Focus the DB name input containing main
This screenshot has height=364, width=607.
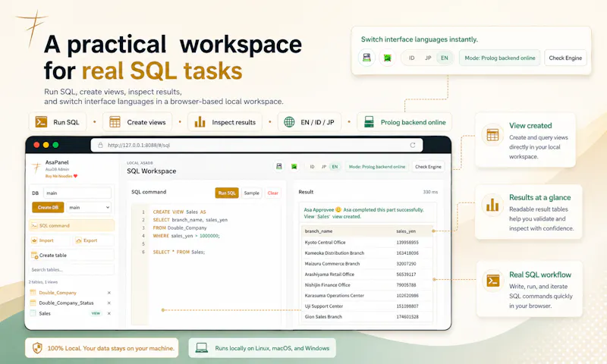pyautogui.click(x=77, y=193)
